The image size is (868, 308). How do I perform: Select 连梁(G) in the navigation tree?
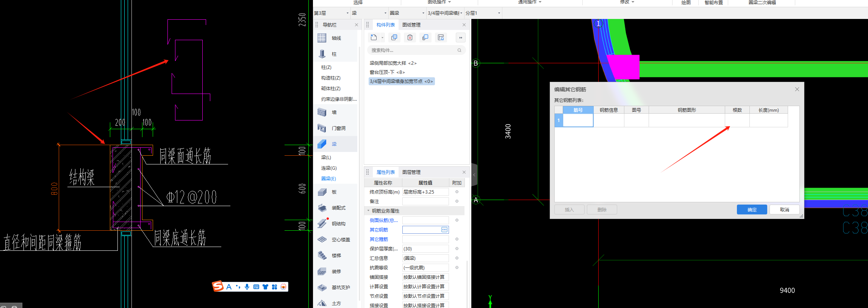(x=329, y=168)
